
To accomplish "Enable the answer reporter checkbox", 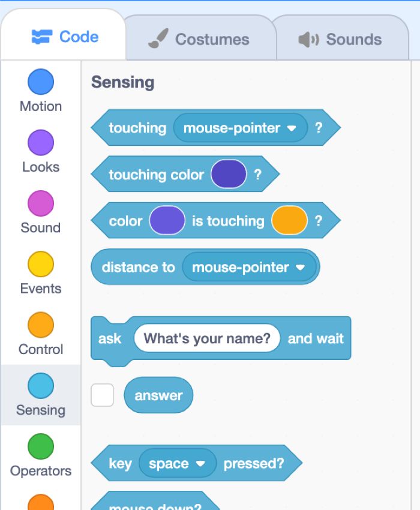I will pos(103,395).
